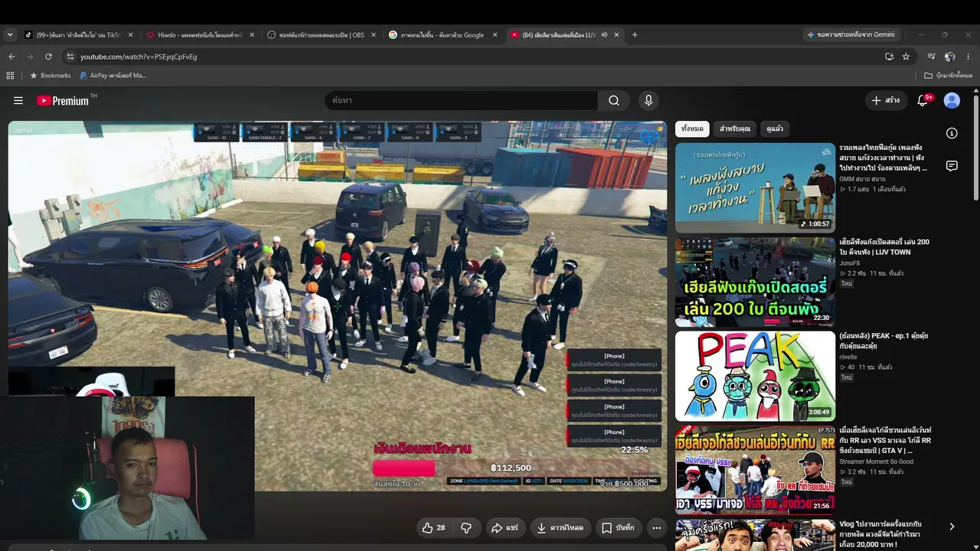The height and width of the screenshot is (551, 980).
Task: Open the tab search dropdown arrow
Action: 10,35
